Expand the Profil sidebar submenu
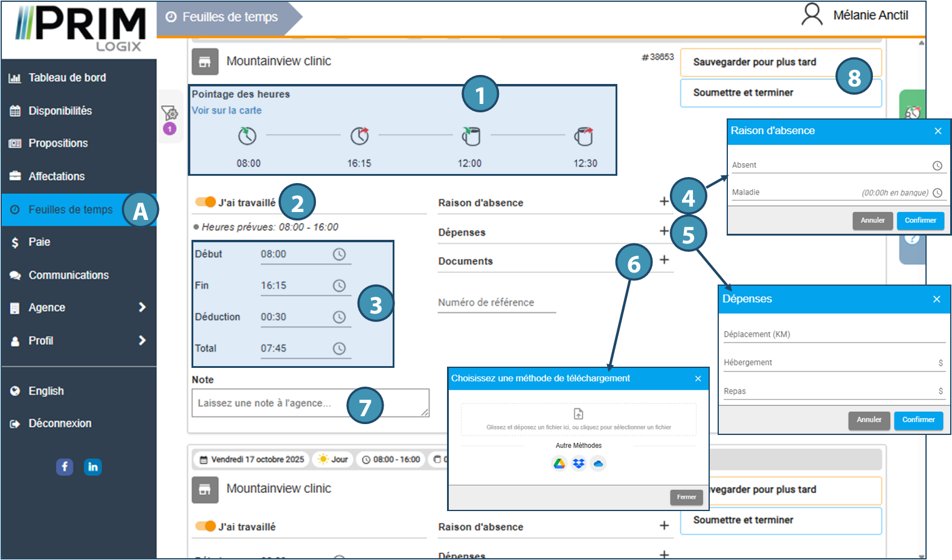This screenshot has height=560, width=952. (142, 341)
